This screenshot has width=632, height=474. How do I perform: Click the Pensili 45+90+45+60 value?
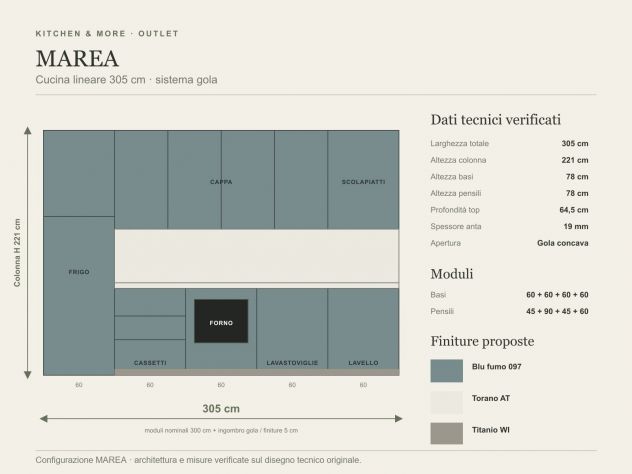(x=557, y=311)
